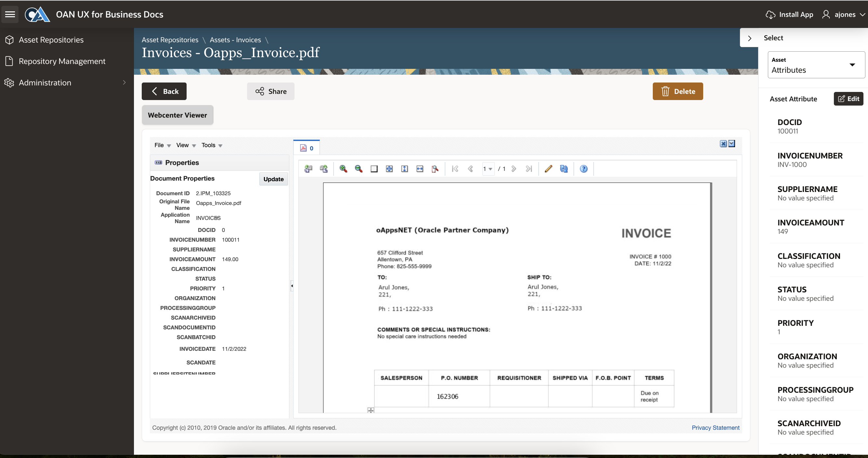Go to the first page
Viewport: 868px width, 458px height.
click(455, 169)
